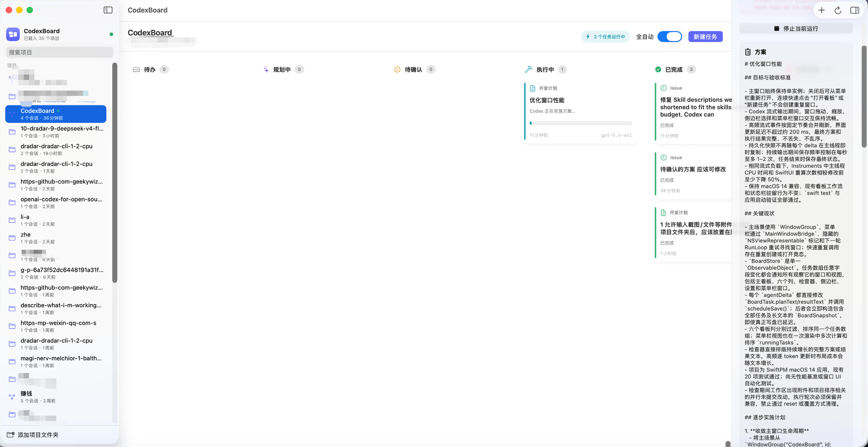Screen dimensions: 868x447
Task: Click the "## 逐步实施计划" heading
Action: 765,418
